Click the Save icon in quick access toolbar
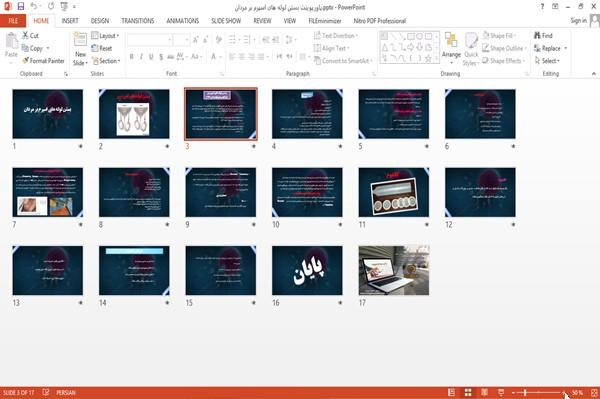Image resolution: width=600 pixels, height=399 pixels. tap(21, 7)
